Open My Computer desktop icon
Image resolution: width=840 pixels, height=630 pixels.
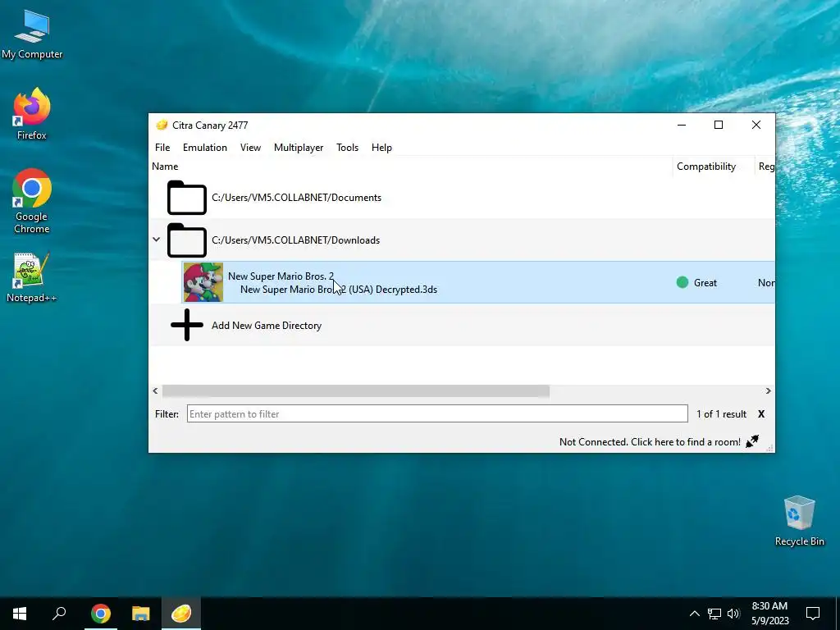(x=32, y=34)
